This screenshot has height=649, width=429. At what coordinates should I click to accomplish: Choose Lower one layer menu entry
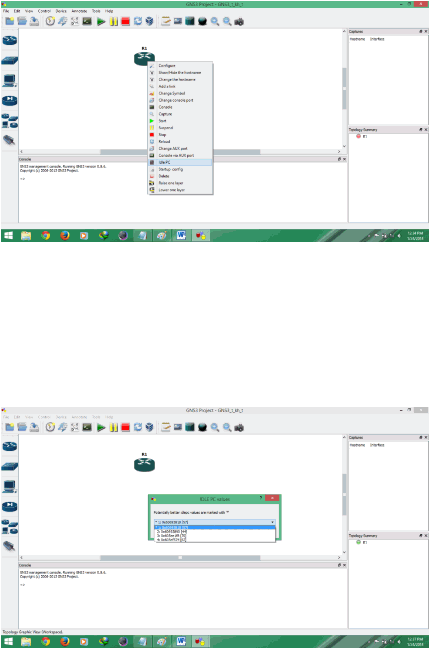pos(180,190)
